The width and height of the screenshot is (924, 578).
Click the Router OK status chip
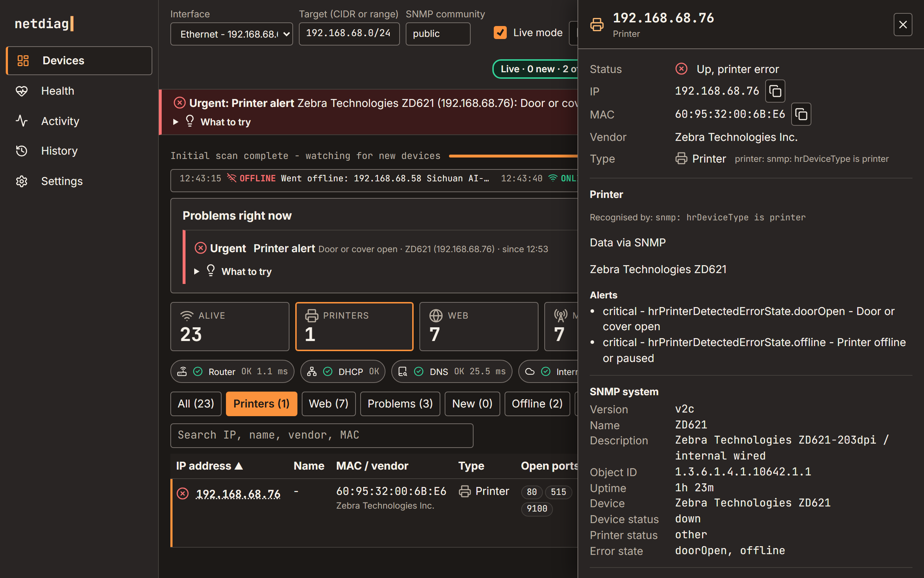click(232, 372)
